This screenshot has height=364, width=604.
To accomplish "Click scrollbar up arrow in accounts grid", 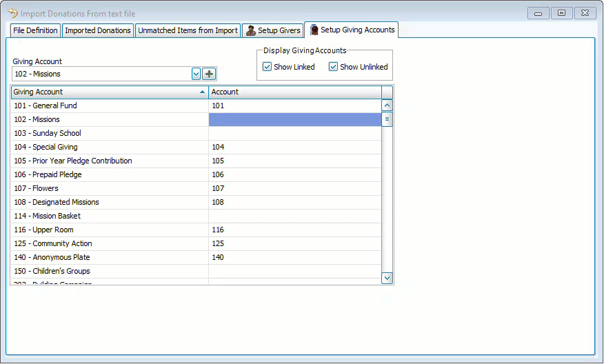I will click(x=387, y=105).
